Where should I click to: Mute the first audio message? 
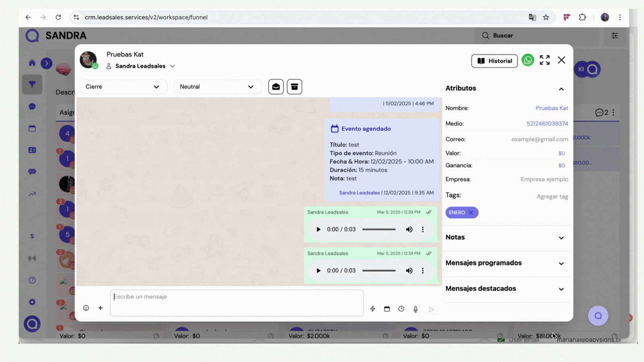point(409,229)
